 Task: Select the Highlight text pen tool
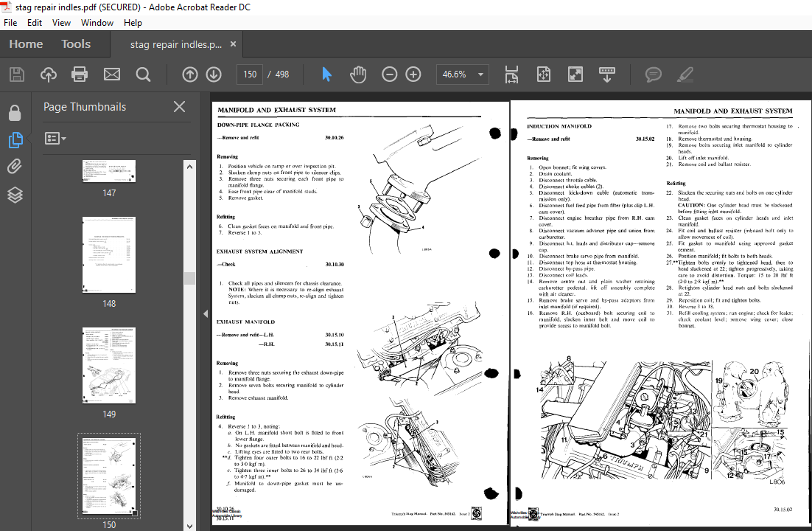tap(685, 74)
